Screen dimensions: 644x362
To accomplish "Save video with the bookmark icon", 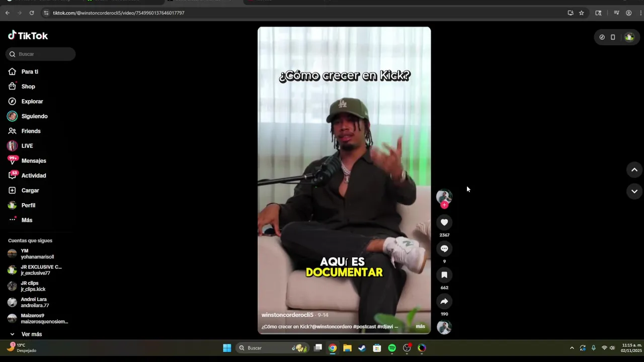I will [444, 275].
